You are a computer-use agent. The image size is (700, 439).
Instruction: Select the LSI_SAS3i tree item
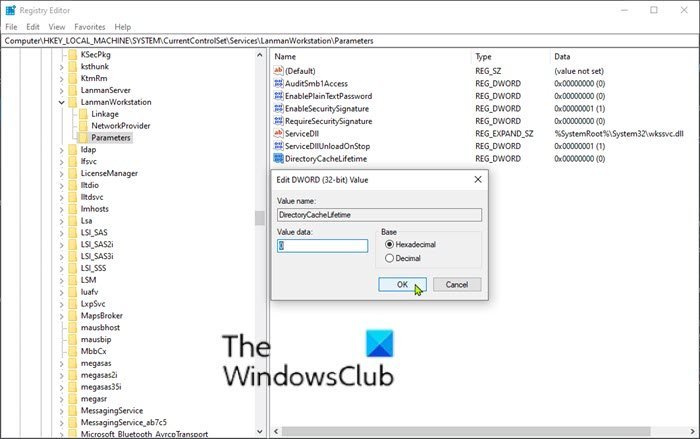(x=97, y=256)
